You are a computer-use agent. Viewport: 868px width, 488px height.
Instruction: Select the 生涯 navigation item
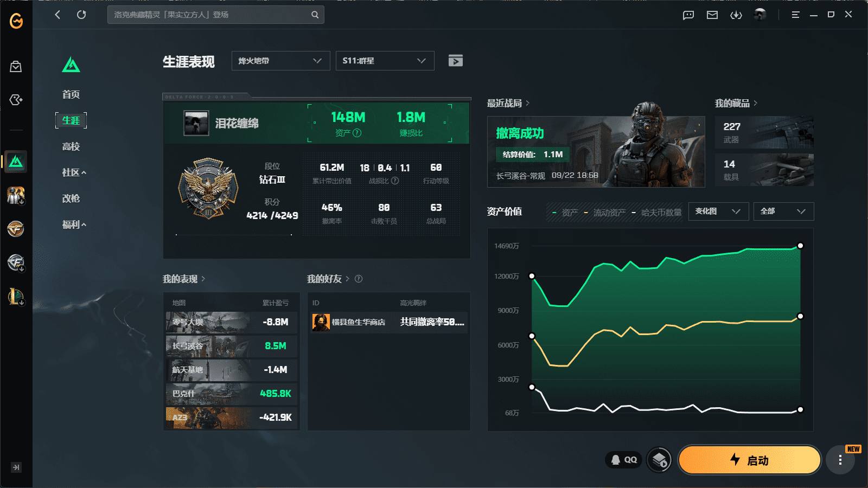click(x=71, y=120)
